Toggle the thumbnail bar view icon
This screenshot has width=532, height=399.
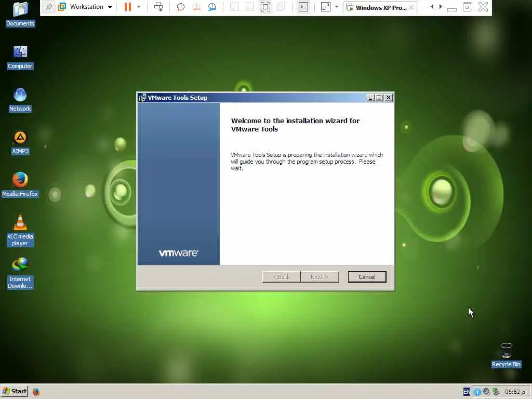[x=250, y=7]
